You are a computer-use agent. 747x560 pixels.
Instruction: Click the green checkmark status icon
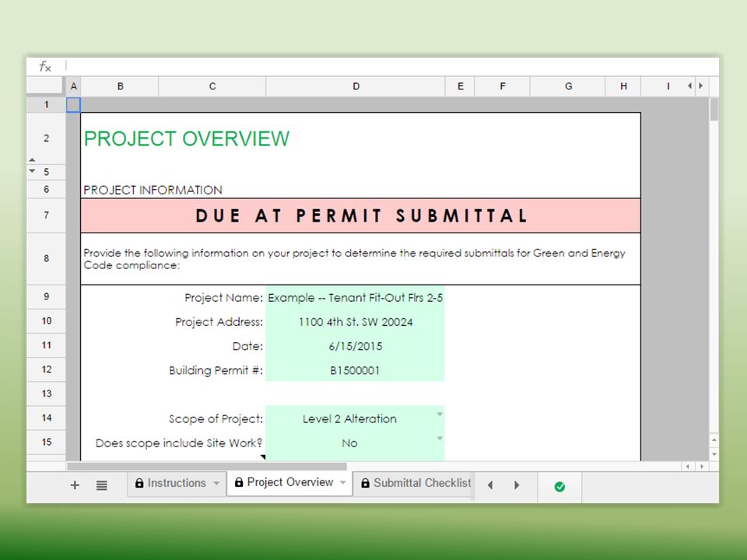[x=559, y=486]
